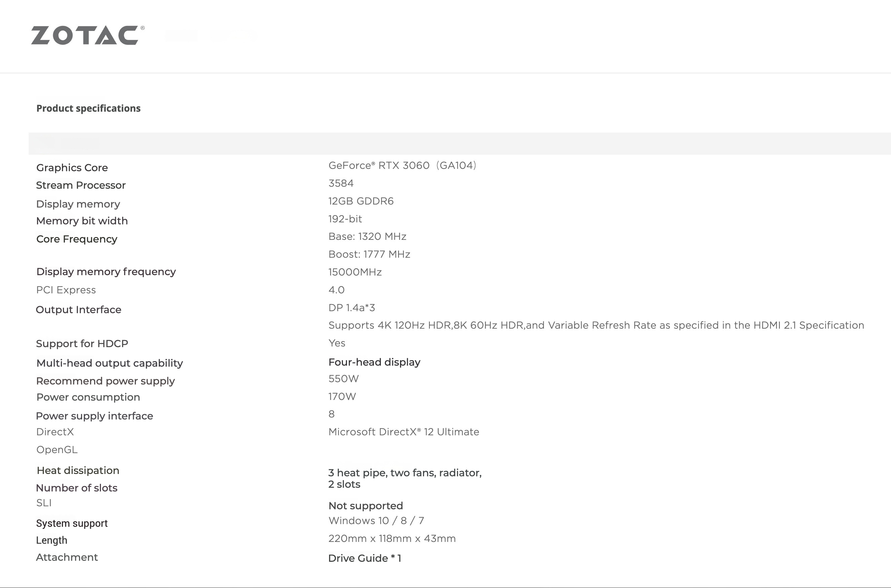891x588 pixels.
Task: Select the Base: 1320 MHz value
Action: tap(367, 236)
